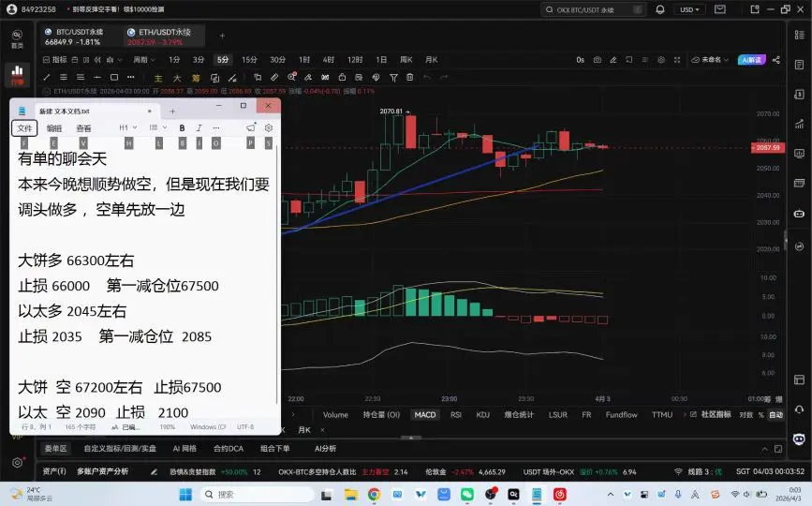Open the 查看 menu in Notepad
Viewport: 812px width, 506px height.
[x=83, y=128]
